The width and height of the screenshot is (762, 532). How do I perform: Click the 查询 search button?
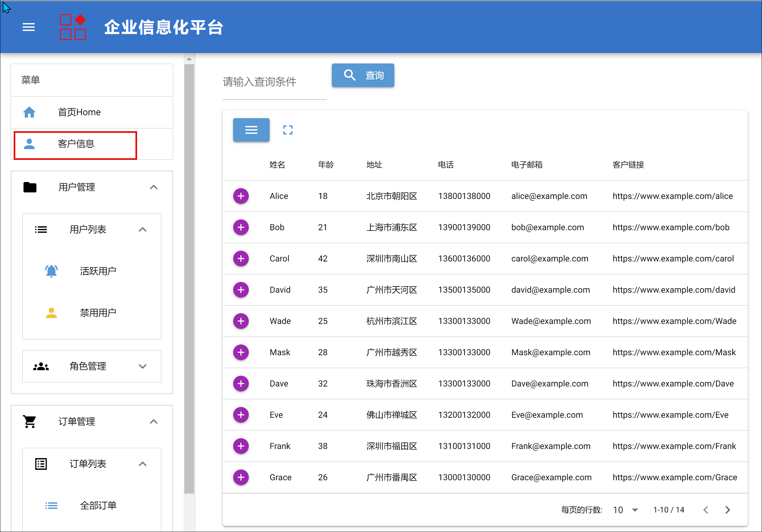[x=363, y=75]
